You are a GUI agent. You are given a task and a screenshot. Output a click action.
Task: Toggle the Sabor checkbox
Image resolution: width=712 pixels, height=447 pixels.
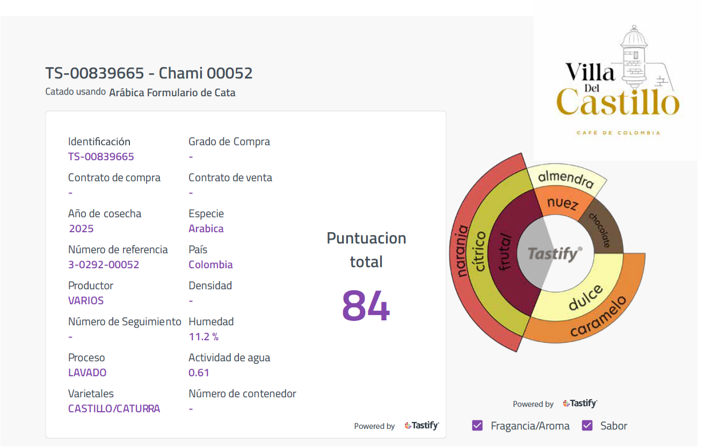(587, 425)
